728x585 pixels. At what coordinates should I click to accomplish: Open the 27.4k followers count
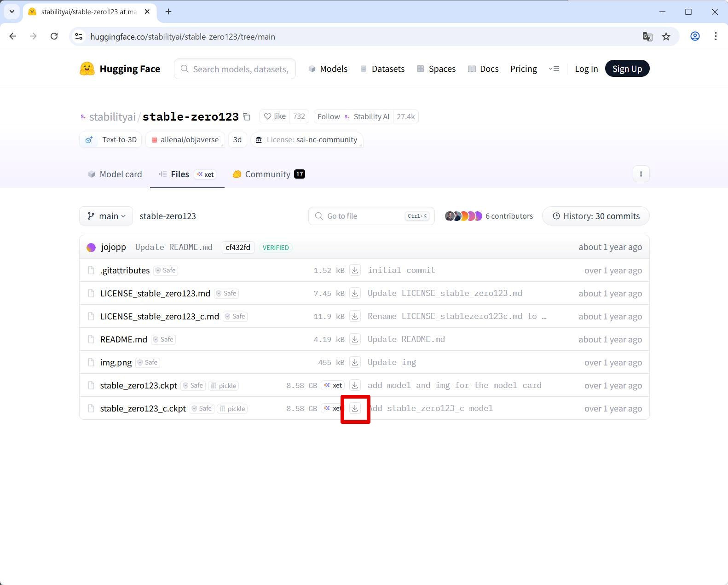click(406, 116)
